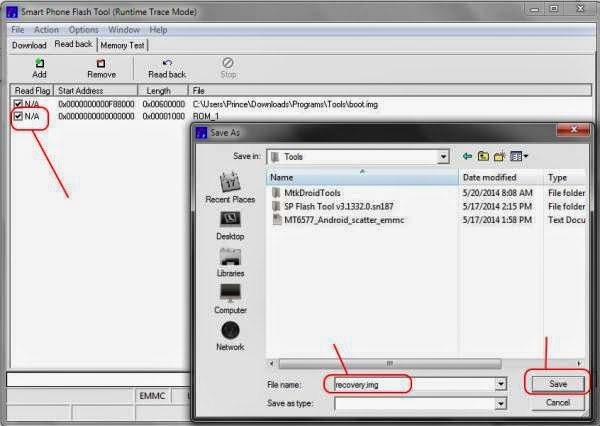Viewport: 600px width, 426px height.
Task: Open Computer location in sidebar
Action: click(230, 299)
